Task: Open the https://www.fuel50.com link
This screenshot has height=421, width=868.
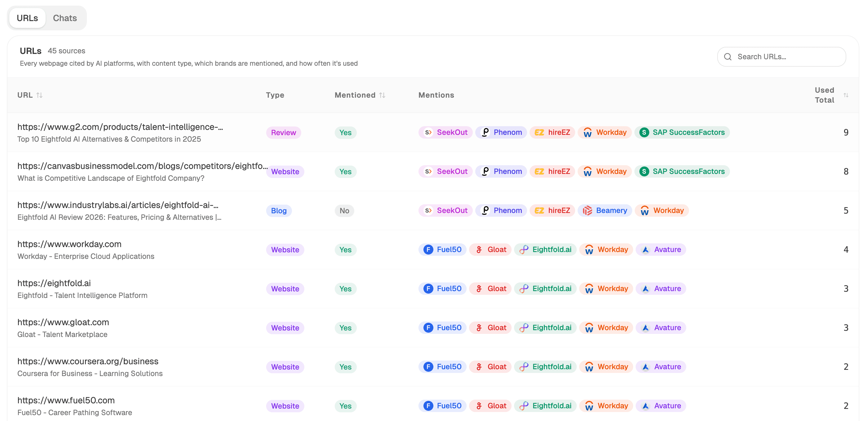Action: 66,400
